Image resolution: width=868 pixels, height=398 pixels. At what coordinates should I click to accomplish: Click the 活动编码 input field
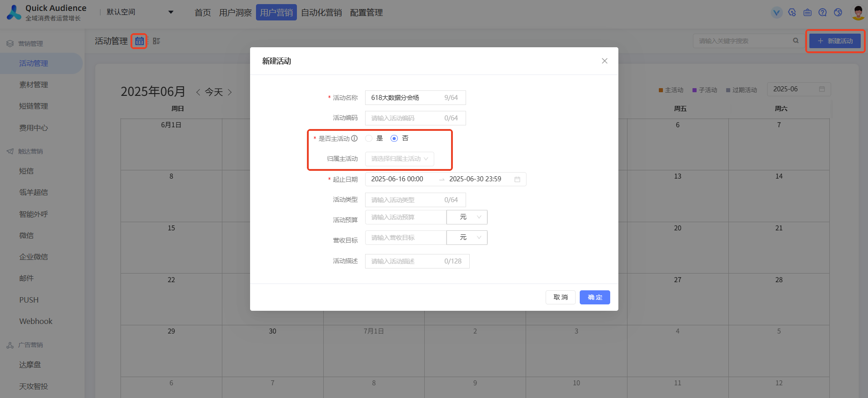point(416,118)
